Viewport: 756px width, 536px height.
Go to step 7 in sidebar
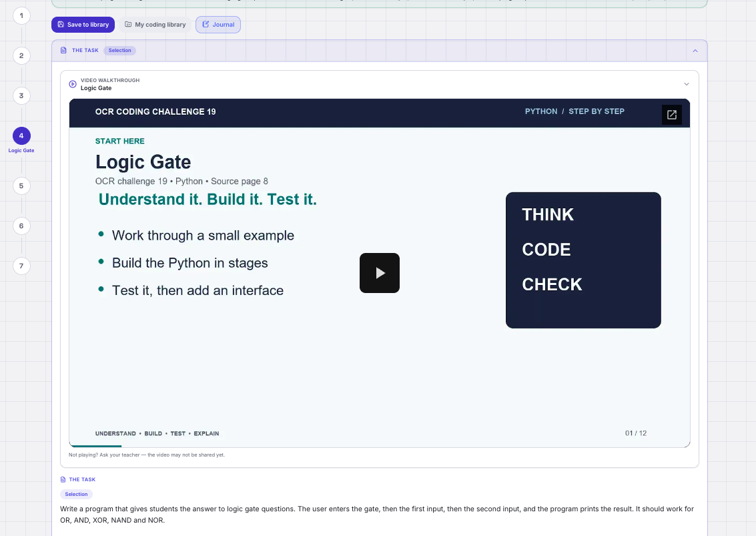coord(21,266)
